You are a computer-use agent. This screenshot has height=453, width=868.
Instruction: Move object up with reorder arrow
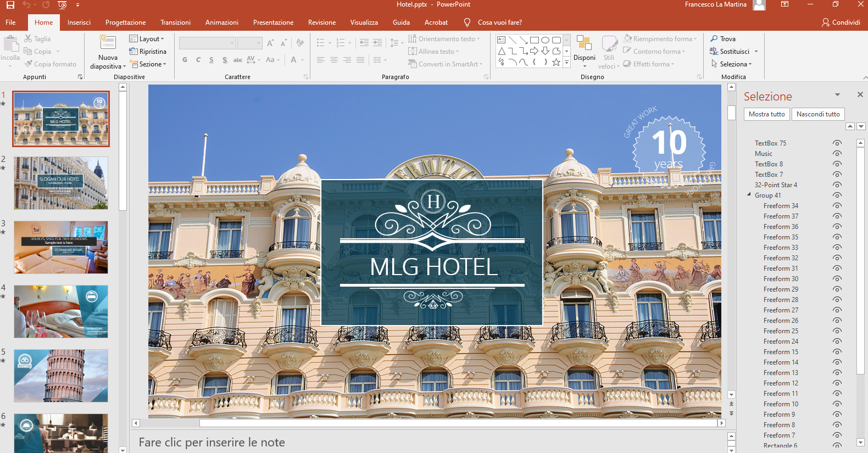coord(850,126)
